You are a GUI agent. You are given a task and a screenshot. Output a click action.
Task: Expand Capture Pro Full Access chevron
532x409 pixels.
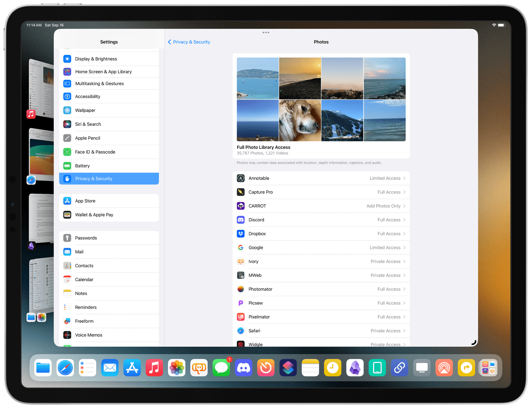click(404, 192)
